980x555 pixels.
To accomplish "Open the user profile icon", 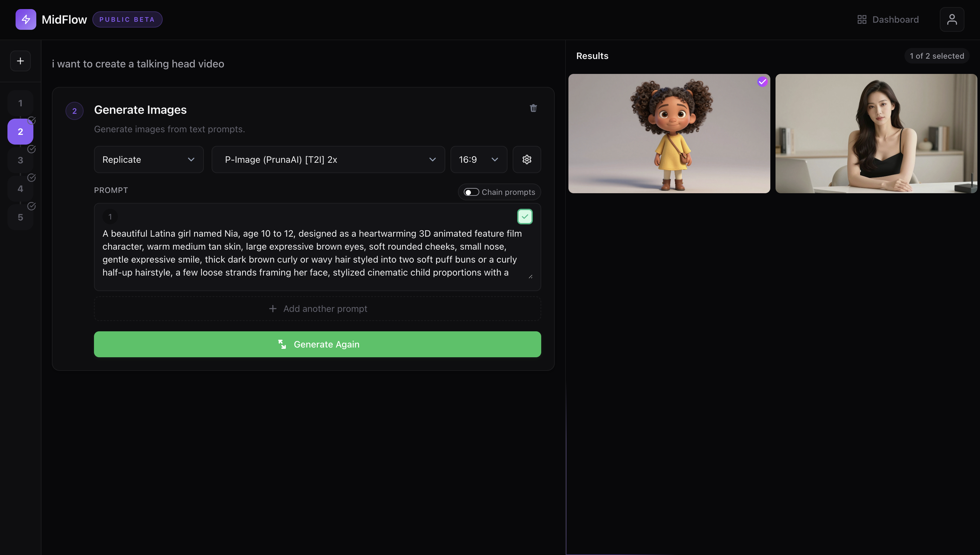I will pyautogui.click(x=952, y=19).
